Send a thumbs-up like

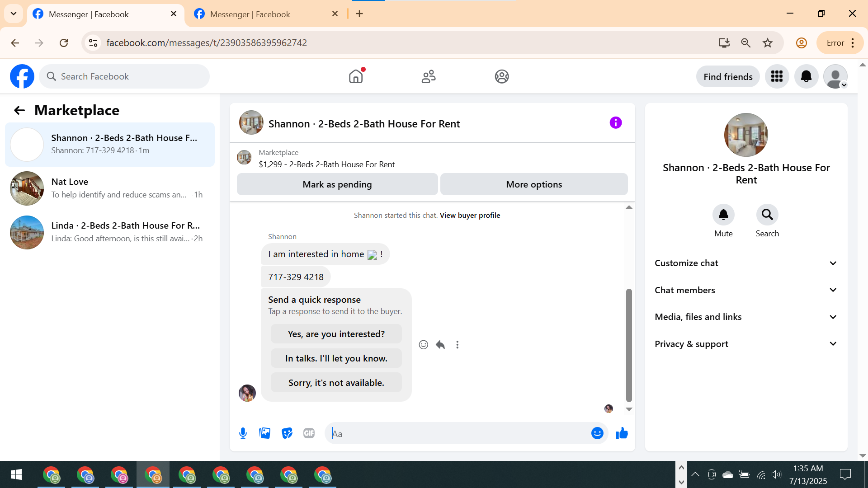(x=622, y=433)
